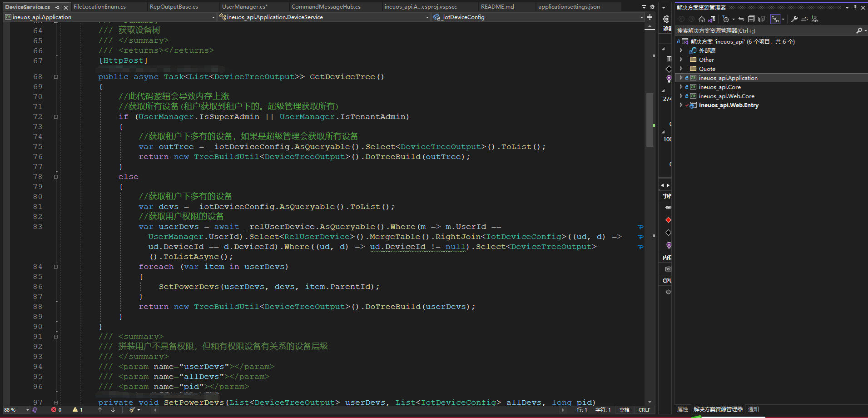Click diagnostics panel settings gear icon
The width and height of the screenshot is (868, 418).
coord(666,19)
